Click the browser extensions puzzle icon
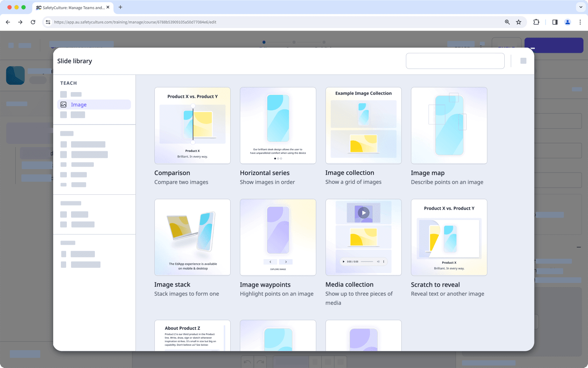This screenshot has height=368, width=588. pos(536,22)
